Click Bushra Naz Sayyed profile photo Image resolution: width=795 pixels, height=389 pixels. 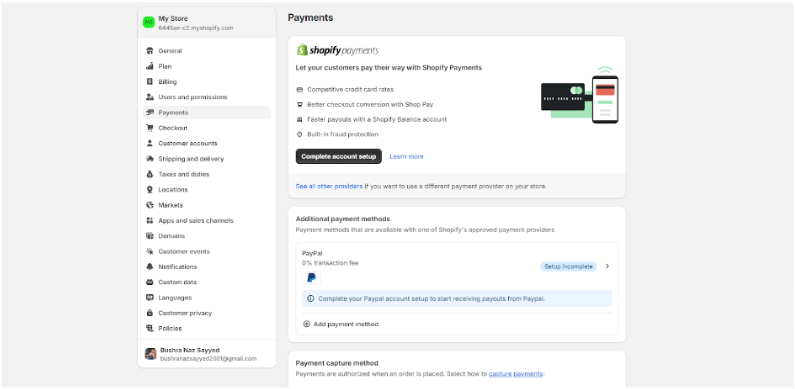click(x=151, y=354)
